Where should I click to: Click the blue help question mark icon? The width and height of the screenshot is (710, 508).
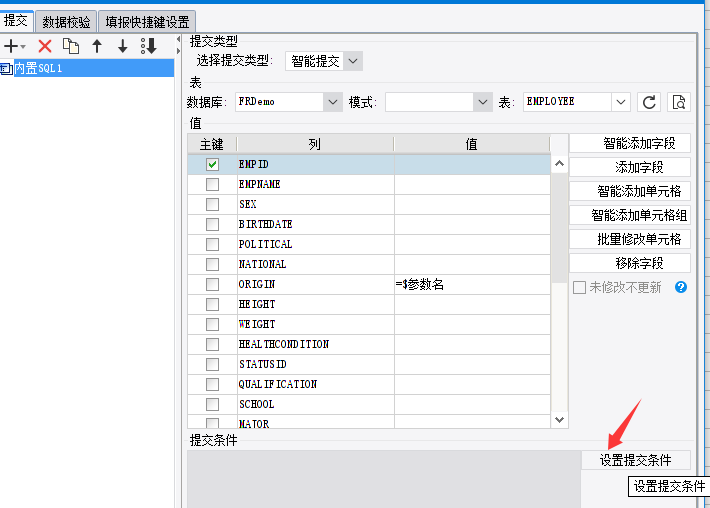pyautogui.click(x=681, y=287)
